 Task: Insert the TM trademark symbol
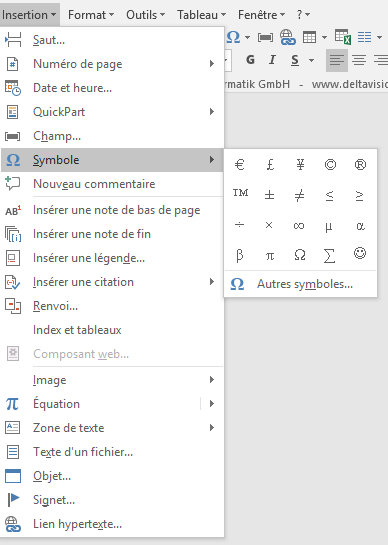[240, 193]
